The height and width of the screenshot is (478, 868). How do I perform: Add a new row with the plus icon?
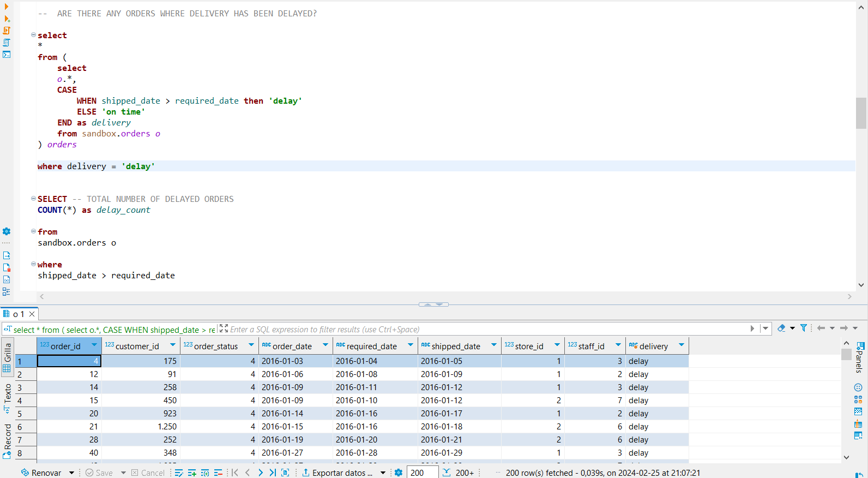[192, 473]
